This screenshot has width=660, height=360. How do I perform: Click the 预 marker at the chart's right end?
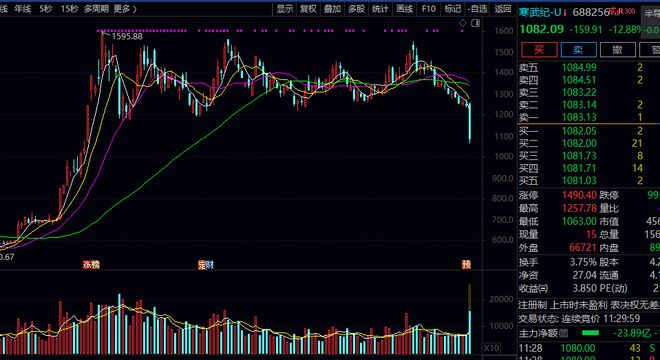click(466, 264)
